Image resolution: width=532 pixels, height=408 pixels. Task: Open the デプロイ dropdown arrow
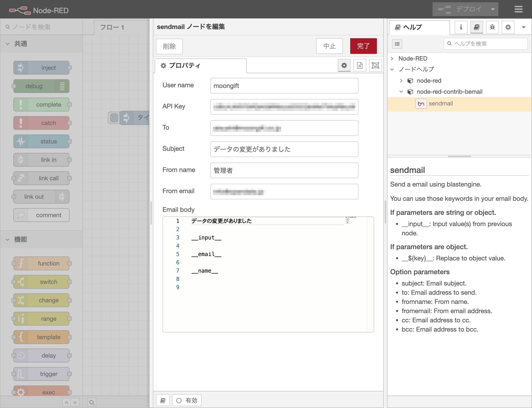[493, 9]
